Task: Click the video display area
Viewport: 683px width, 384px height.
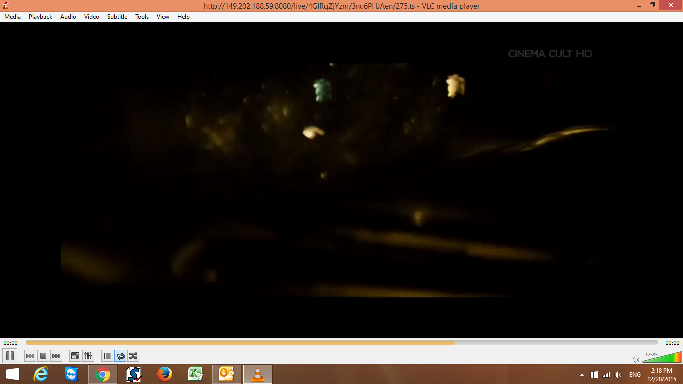Action: pyautogui.click(x=342, y=180)
